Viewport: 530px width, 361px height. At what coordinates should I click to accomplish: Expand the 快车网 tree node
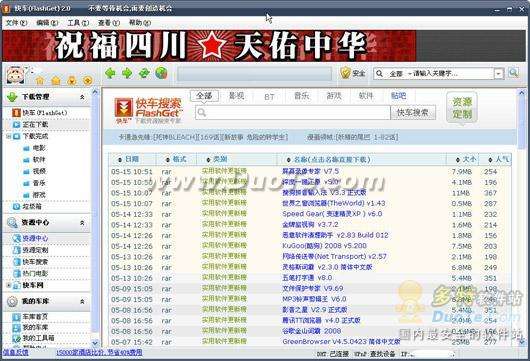(x=9, y=285)
